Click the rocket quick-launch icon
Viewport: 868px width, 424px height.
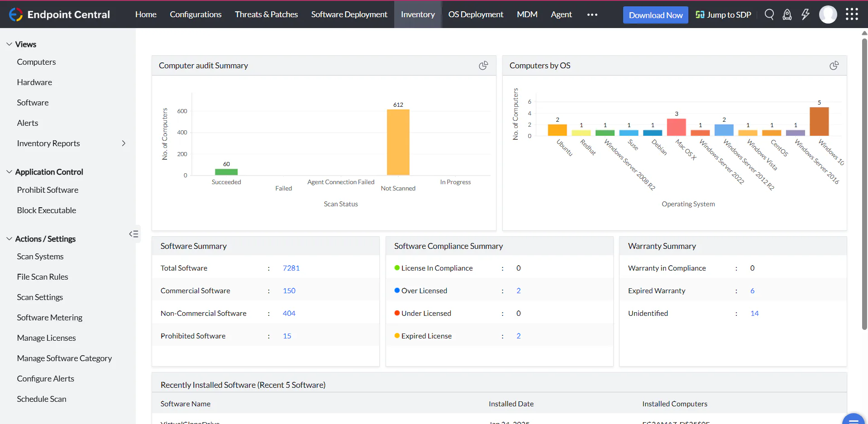(x=787, y=14)
